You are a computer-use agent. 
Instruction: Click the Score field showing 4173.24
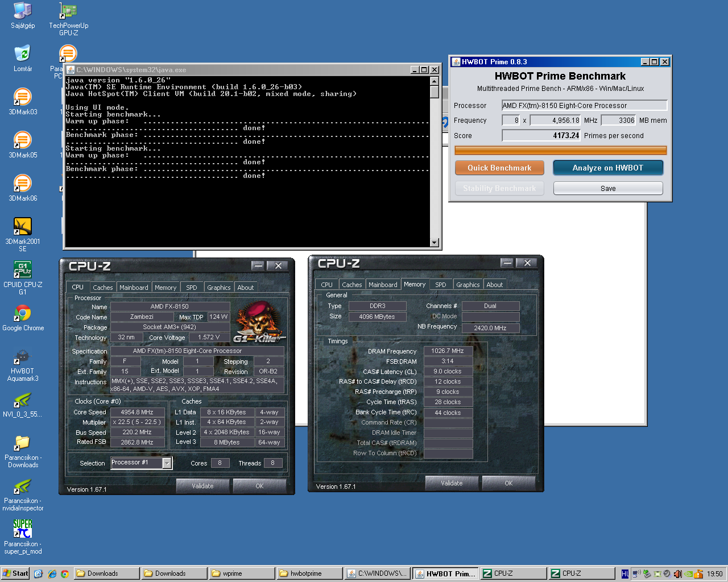click(x=541, y=135)
